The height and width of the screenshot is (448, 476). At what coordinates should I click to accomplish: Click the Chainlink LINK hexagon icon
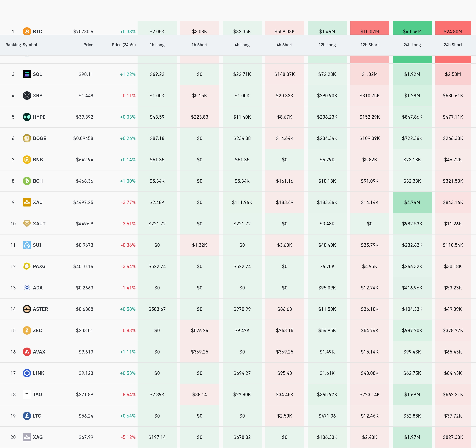27,373
